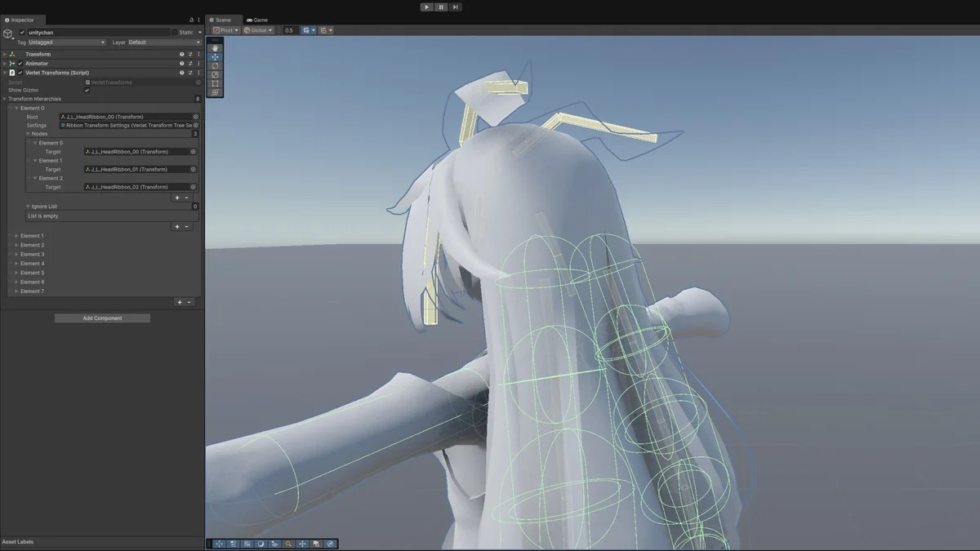The image size is (980, 551).
Task: Select the Rect tool in scene toolbar
Action: pyautogui.click(x=215, y=84)
